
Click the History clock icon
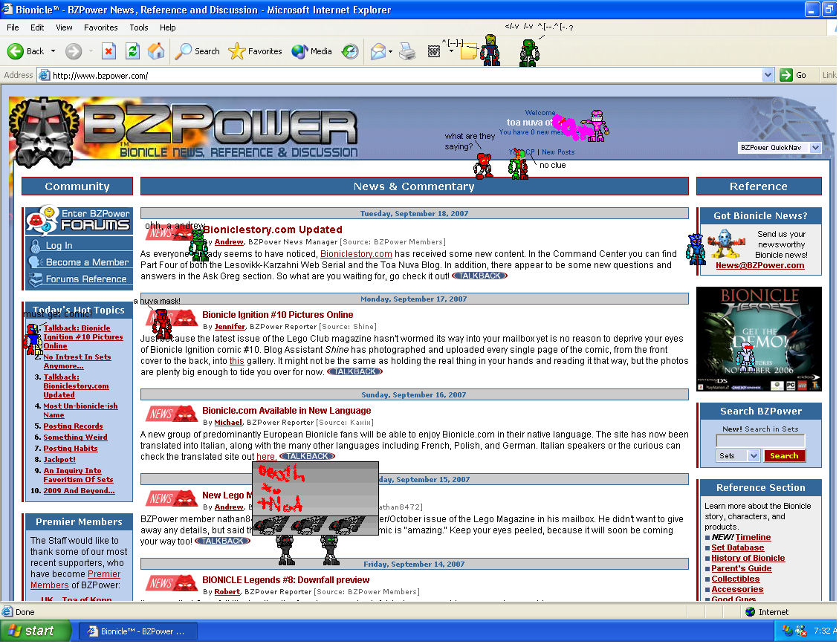(x=350, y=51)
